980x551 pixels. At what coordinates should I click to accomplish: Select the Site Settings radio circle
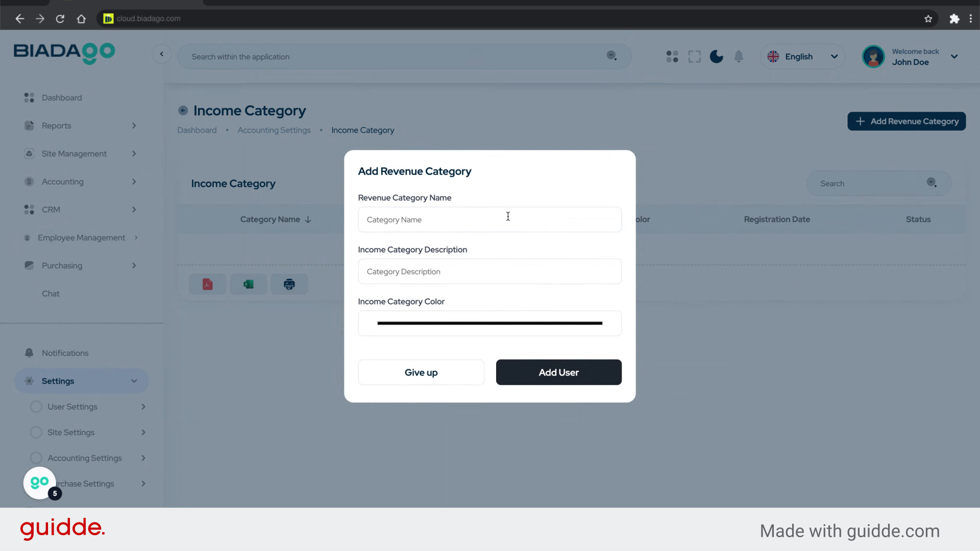36,433
